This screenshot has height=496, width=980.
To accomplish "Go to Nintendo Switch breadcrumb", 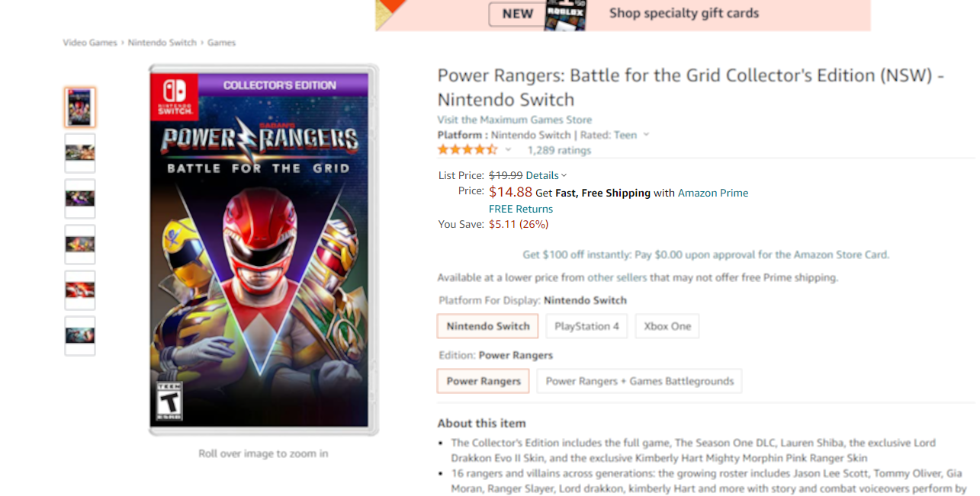I will 162,43.
